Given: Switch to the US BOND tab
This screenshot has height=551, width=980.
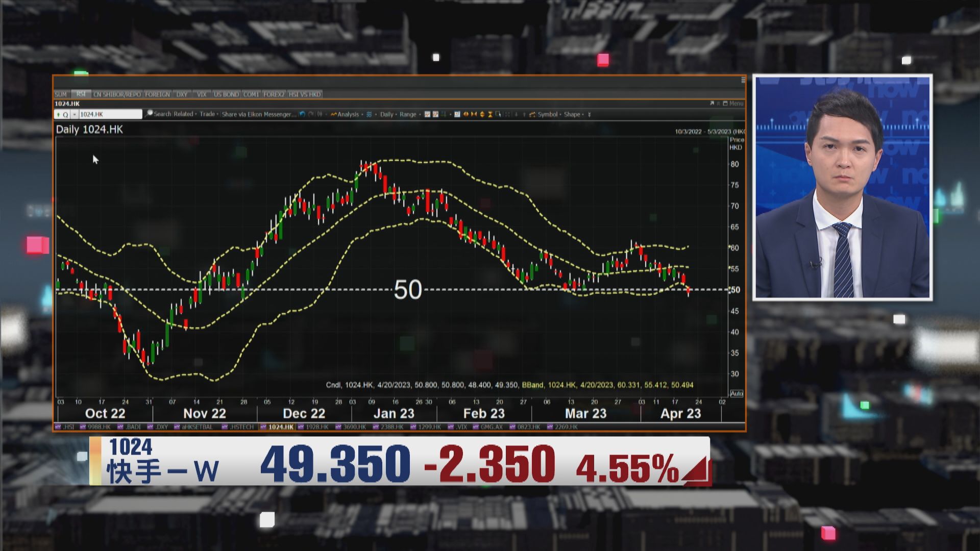Looking at the screenshot, I should click(x=226, y=94).
